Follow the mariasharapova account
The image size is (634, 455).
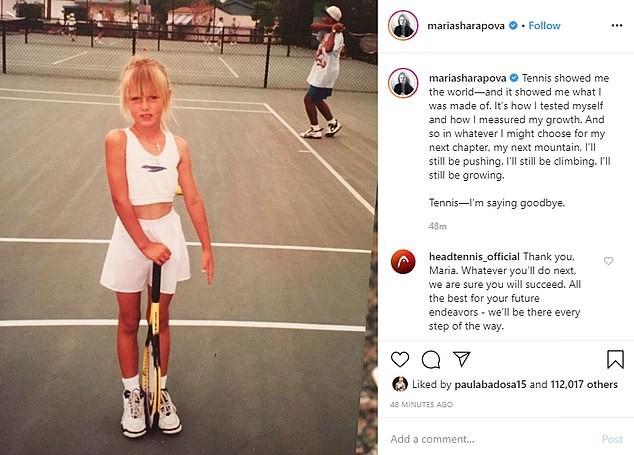click(544, 25)
